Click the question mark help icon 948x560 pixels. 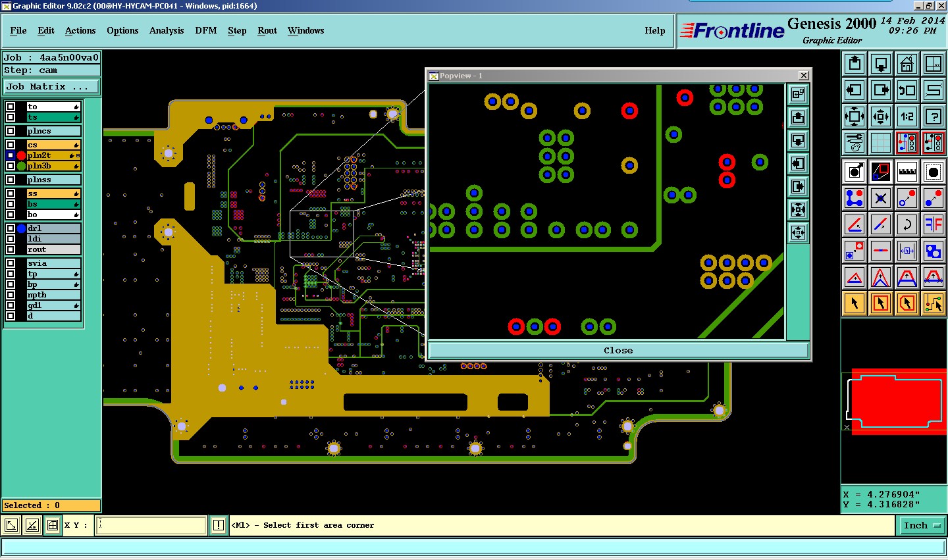(x=934, y=116)
